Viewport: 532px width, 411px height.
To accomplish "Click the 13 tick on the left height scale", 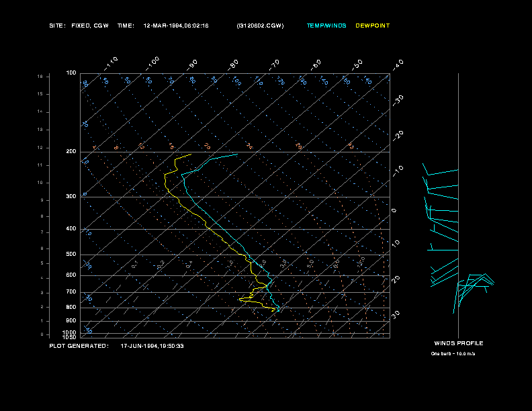I will [40, 130].
